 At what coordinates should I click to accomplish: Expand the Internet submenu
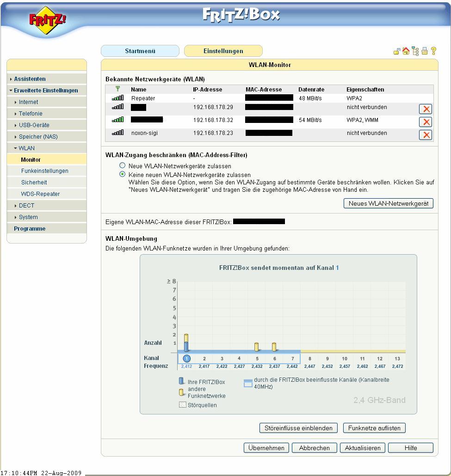(28, 102)
